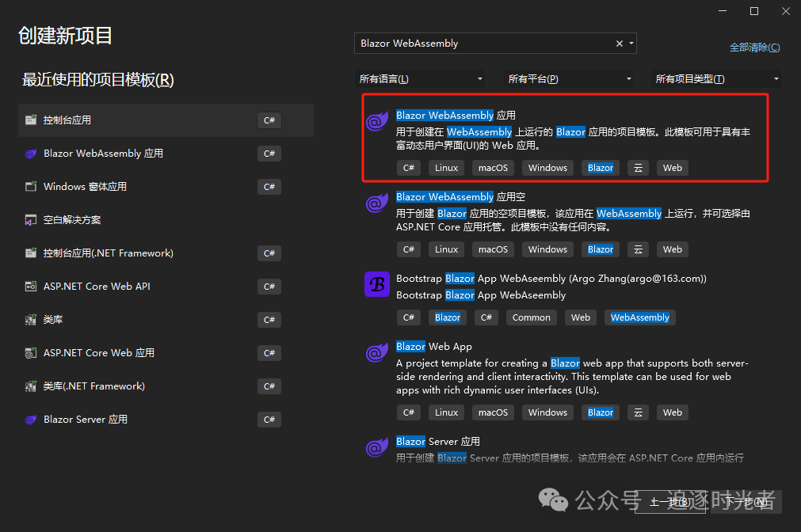Click the Blazor icon beside Blazor WebAssembly 应用 in recent templates
801x532 pixels.
point(31,153)
